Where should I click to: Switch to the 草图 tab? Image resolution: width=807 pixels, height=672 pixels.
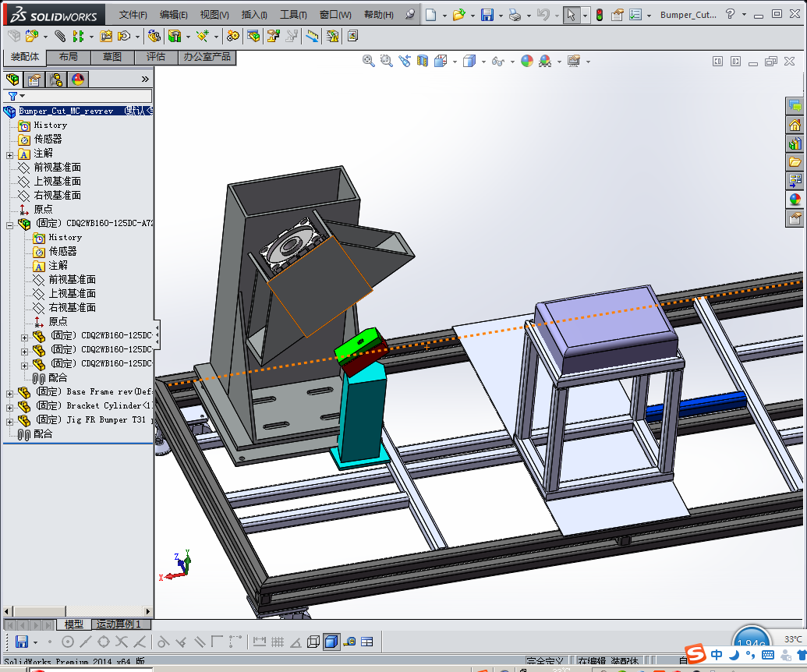112,57
